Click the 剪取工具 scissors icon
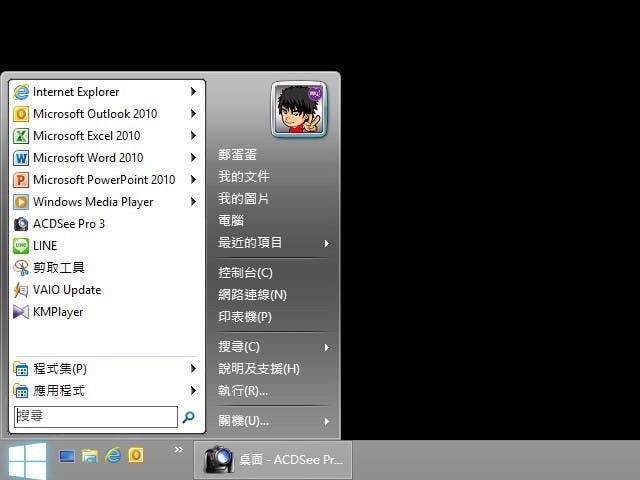 click(x=21, y=268)
